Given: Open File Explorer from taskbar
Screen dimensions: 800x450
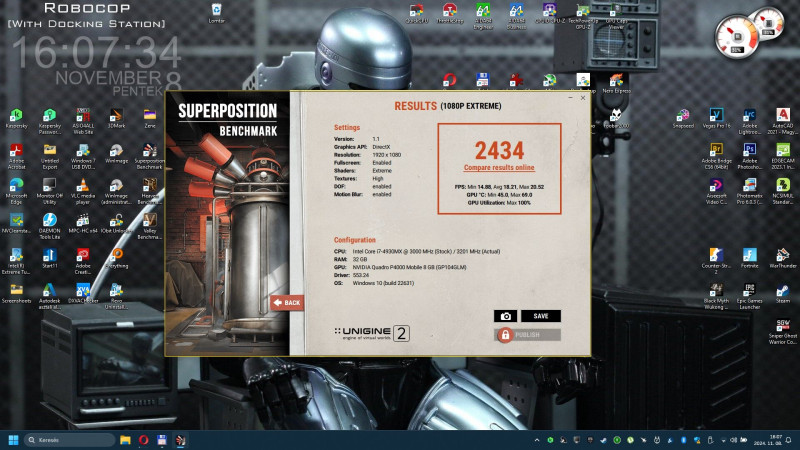Looking at the screenshot, I should pyautogui.click(x=125, y=440).
